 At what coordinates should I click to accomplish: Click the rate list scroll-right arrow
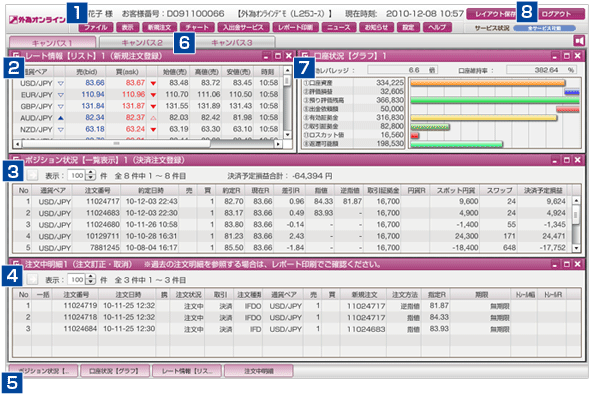pos(278,144)
